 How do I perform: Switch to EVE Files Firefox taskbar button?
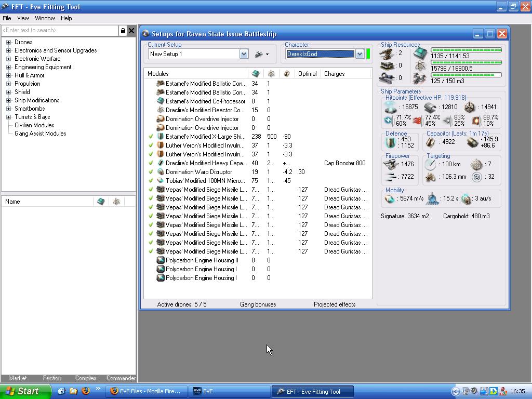(x=146, y=391)
